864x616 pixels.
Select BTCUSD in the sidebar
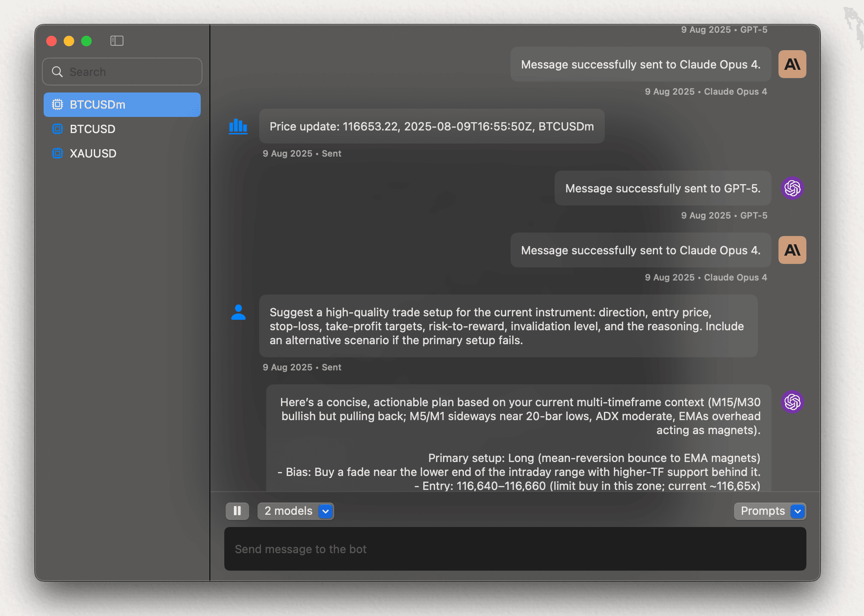[x=93, y=129]
